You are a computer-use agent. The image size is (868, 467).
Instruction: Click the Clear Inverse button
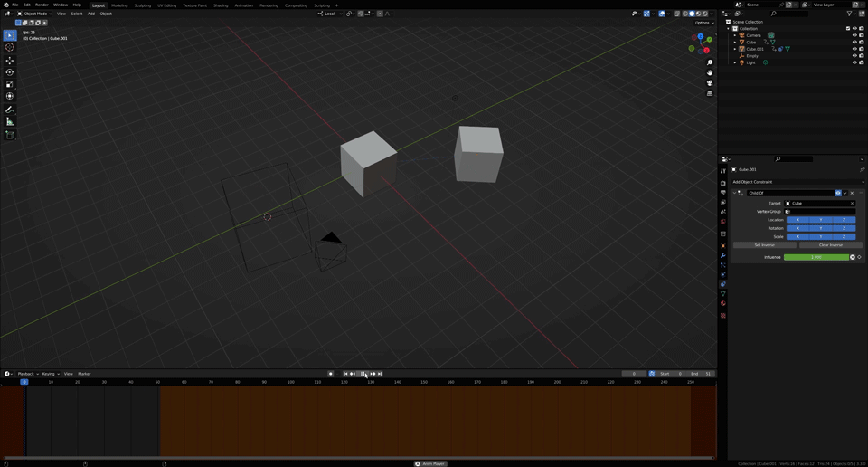click(830, 245)
